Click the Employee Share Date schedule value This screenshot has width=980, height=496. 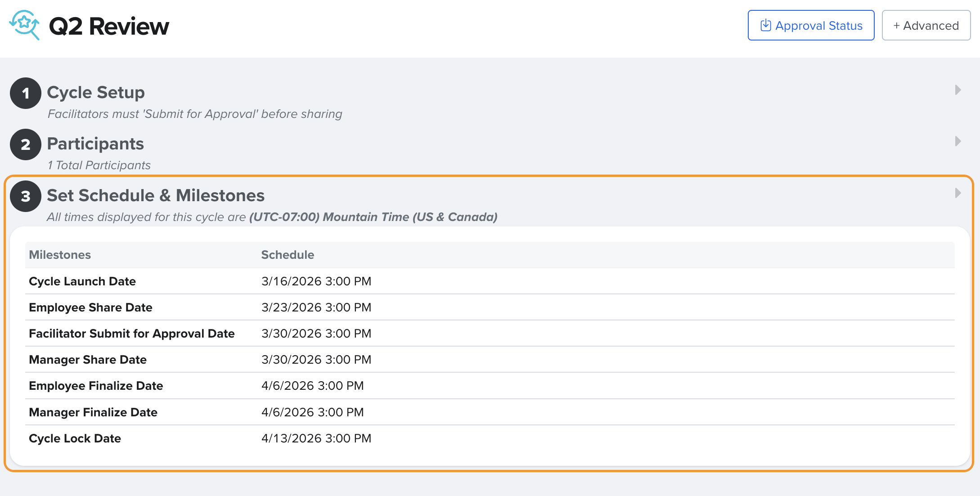(x=316, y=307)
